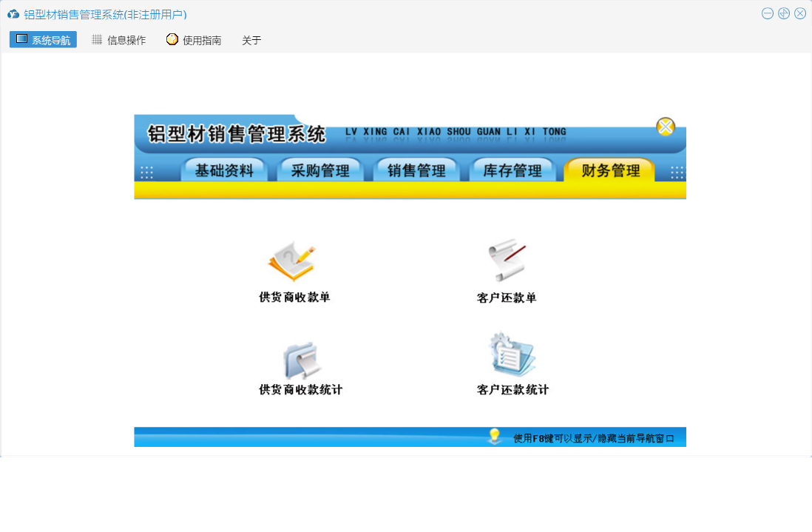Open the 客户还款单 scroll icon

coord(507,260)
